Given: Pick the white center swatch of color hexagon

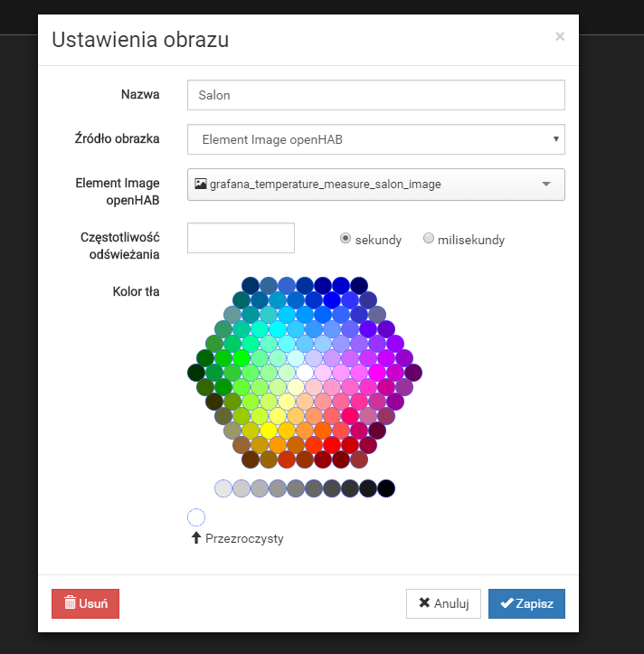Looking at the screenshot, I should pos(305,372).
